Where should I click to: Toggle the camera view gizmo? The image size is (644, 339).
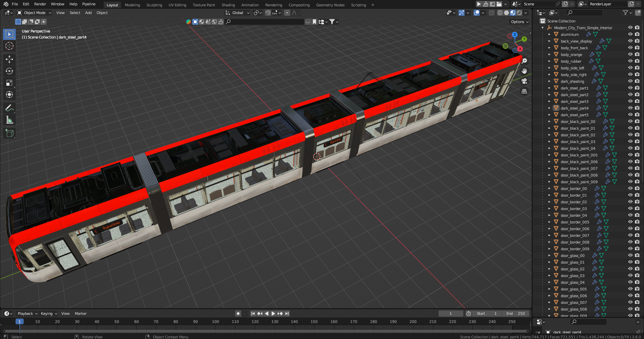pyautogui.click(x=524, y=81)
